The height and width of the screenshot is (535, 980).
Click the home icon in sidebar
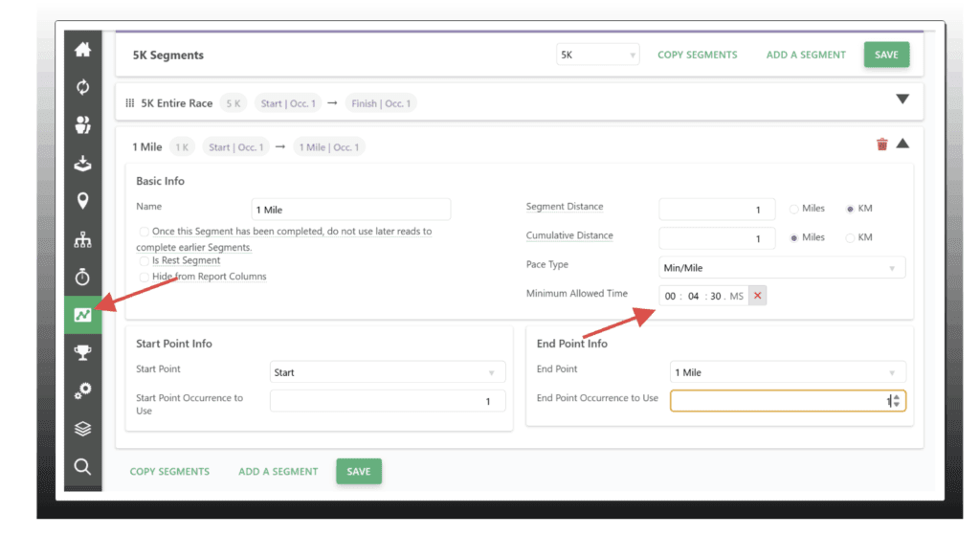tap(82, 50)
